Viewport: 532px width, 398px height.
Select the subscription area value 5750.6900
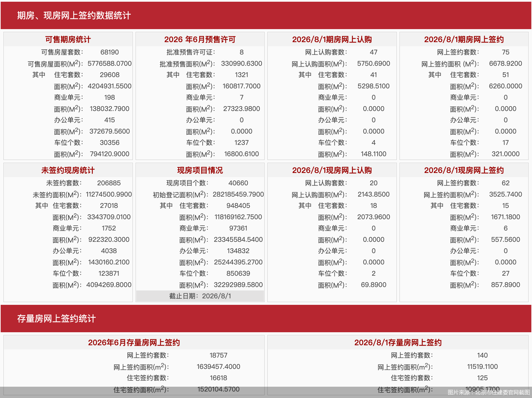(373, 63)
